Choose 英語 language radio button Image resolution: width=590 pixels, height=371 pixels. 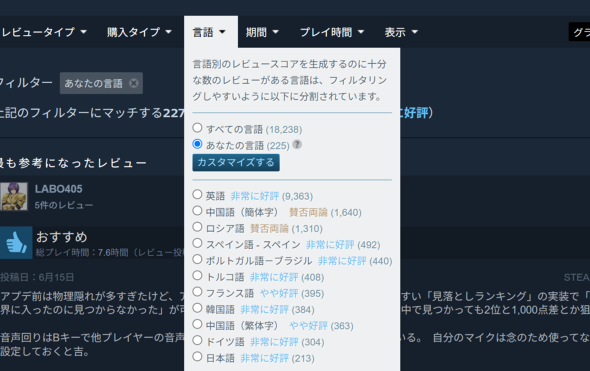point(197,195)
